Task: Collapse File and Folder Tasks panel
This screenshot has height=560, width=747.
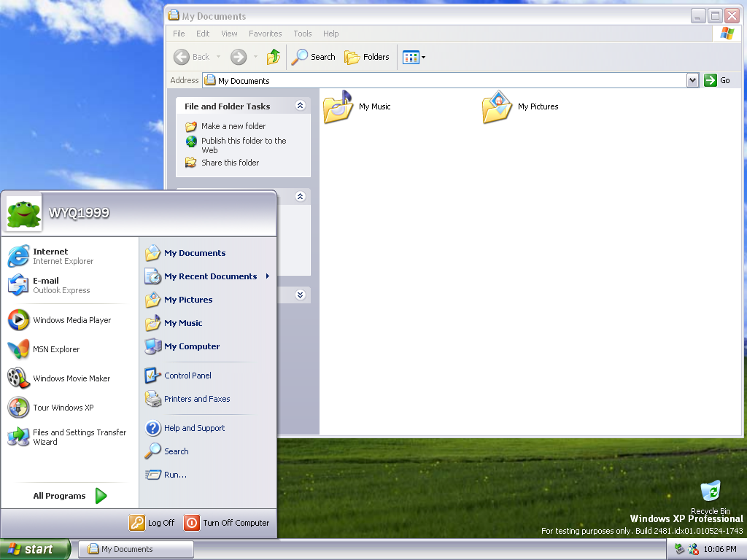Action: point(300,106)
